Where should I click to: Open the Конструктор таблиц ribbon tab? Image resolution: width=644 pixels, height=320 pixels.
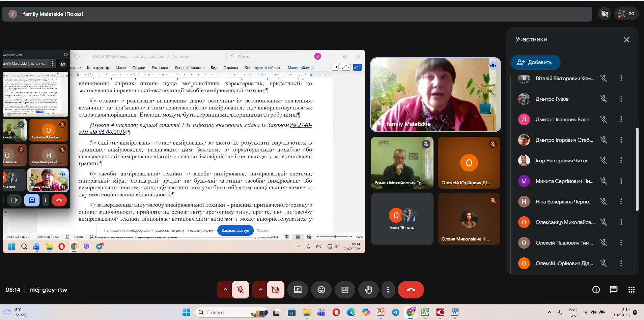pos(262,68)
